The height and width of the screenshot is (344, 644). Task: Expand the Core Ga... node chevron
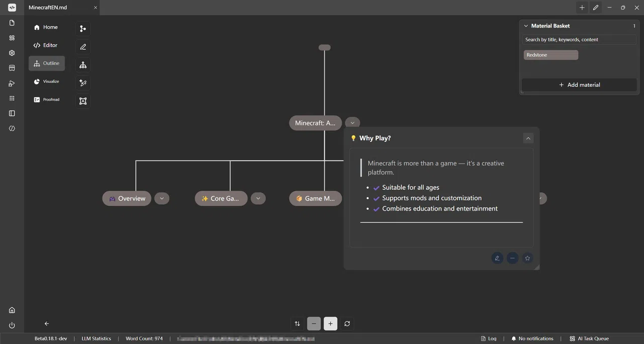click(x=258, y=198)
